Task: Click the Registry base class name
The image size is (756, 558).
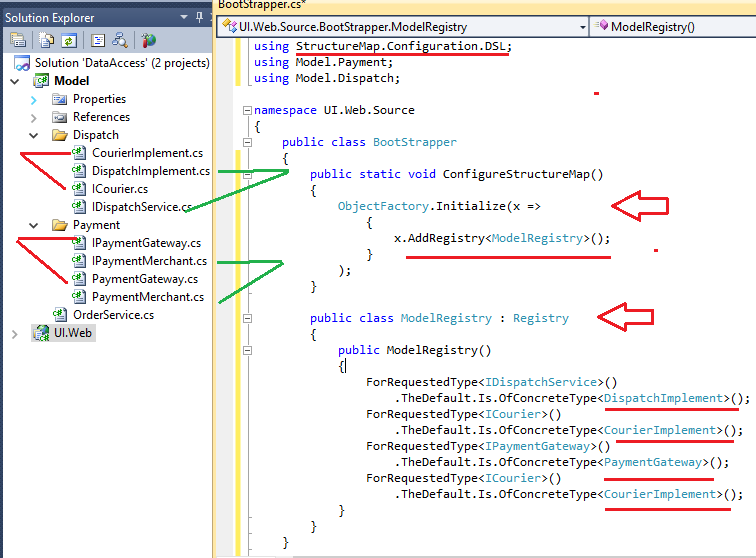Action: click(540, 318)
